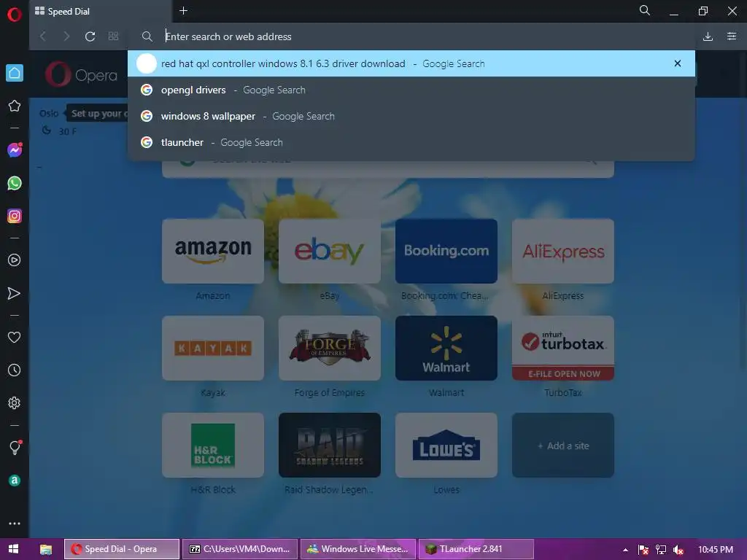Viewport: 747px width, 560px height.
Task: Open File Explorer from the taskbar
Action: click(46, 549)
